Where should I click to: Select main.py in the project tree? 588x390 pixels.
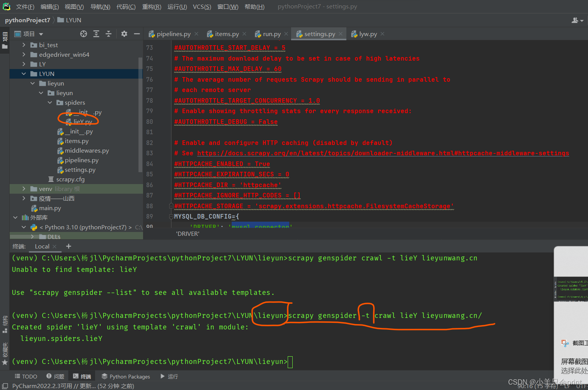click(50, 208)
